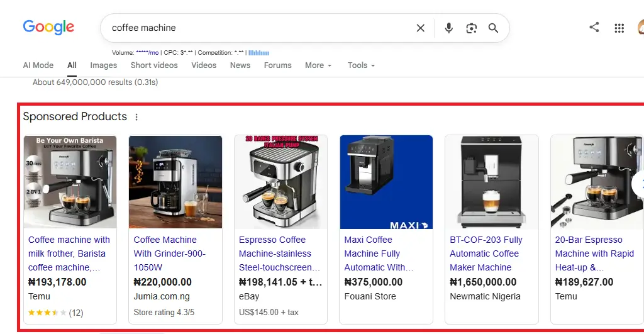Open BT-COF-203 coffee maker image

coord(492,182)
